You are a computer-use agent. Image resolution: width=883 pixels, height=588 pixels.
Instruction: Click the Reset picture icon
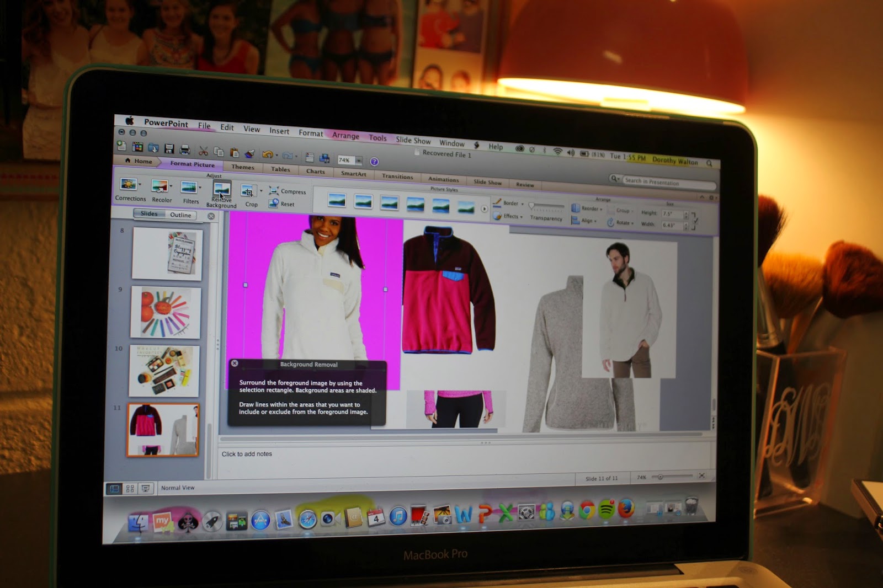pos(273,204)
